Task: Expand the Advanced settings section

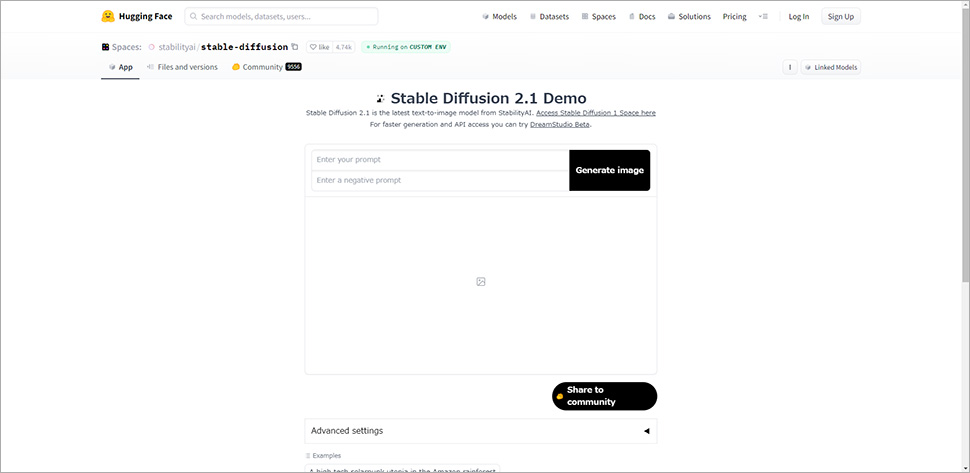Action: (481, 431)
